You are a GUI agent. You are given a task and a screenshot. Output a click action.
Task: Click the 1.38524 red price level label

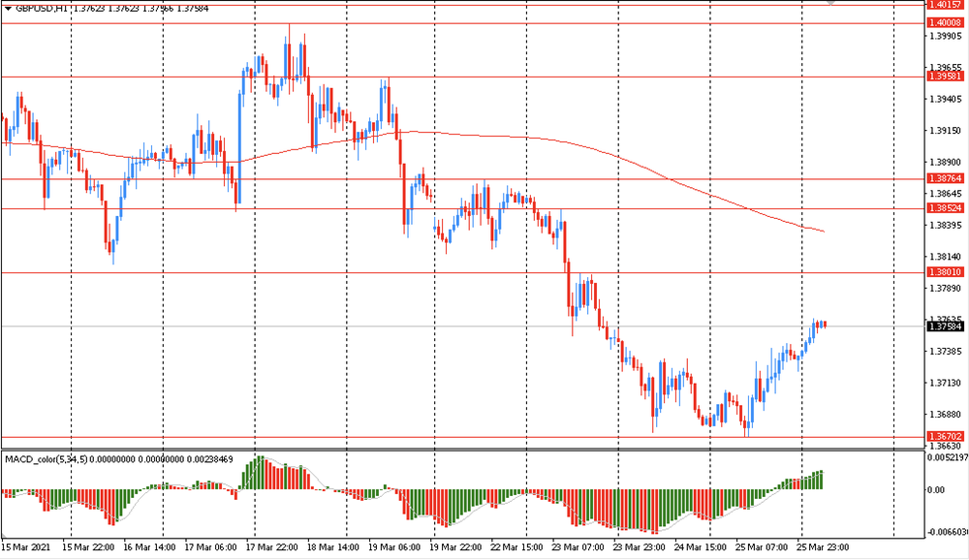945,207
